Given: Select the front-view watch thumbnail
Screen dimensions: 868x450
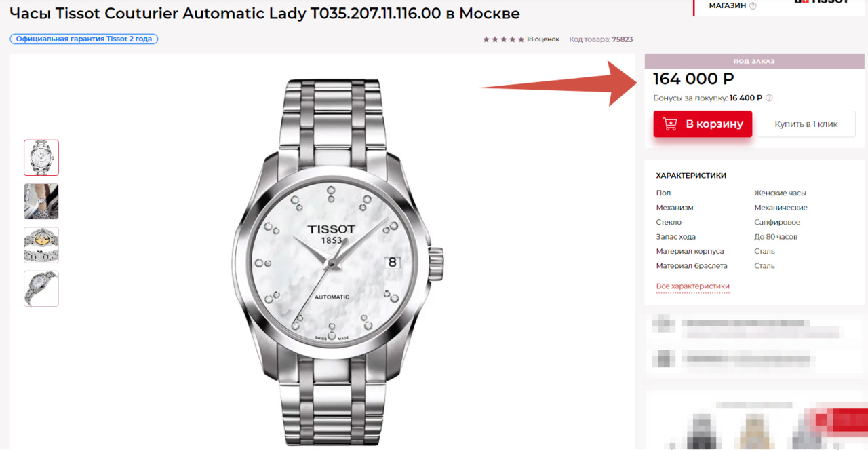Looking at the screenshot, I should tap(41, 157).
